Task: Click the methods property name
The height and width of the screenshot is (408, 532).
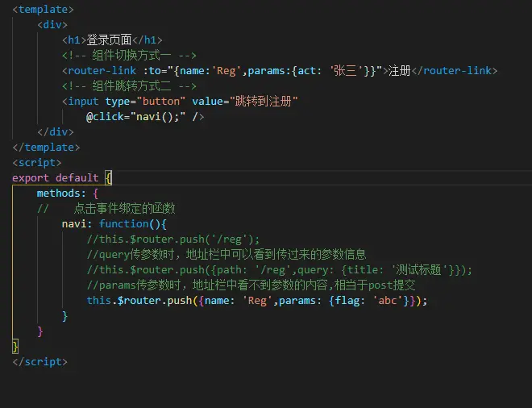Action: coord(58,194)
